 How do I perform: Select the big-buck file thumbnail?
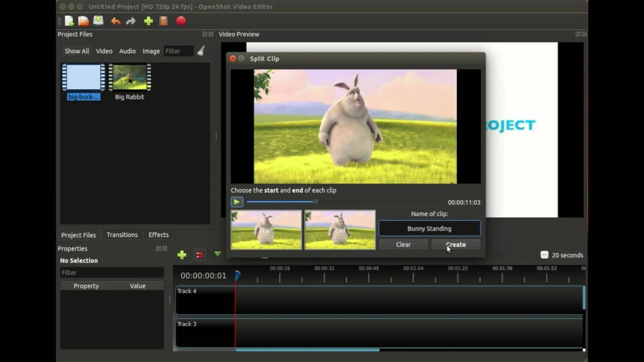(84, 77)
